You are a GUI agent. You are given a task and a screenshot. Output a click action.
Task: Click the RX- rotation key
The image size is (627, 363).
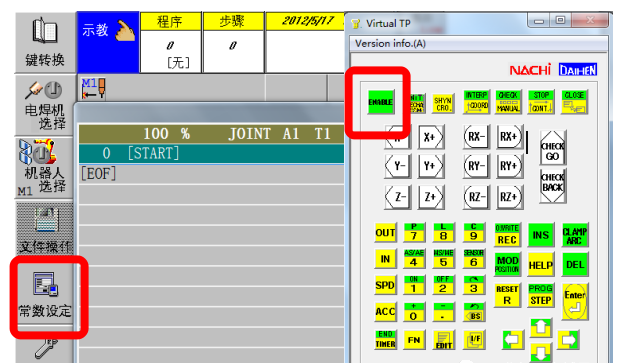[x=476, y=137]
